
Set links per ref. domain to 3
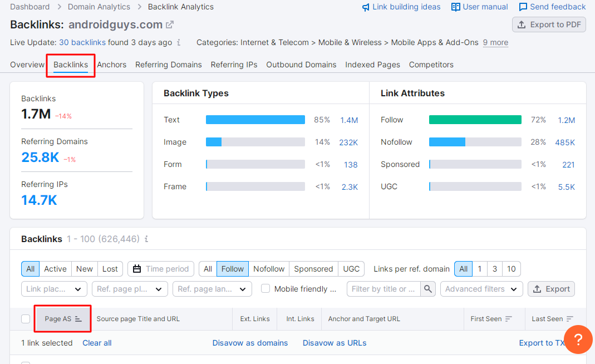(494, 269)
